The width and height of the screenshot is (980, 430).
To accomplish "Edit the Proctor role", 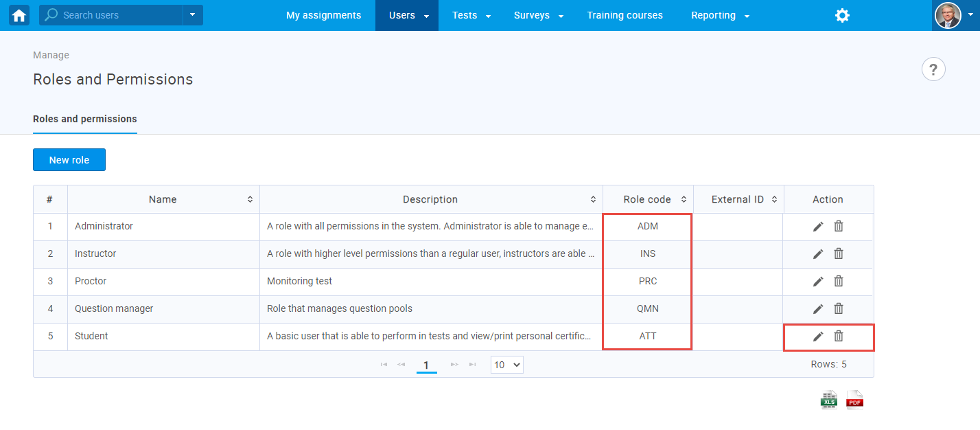I will pyautogui.click(x=818, y=282).
